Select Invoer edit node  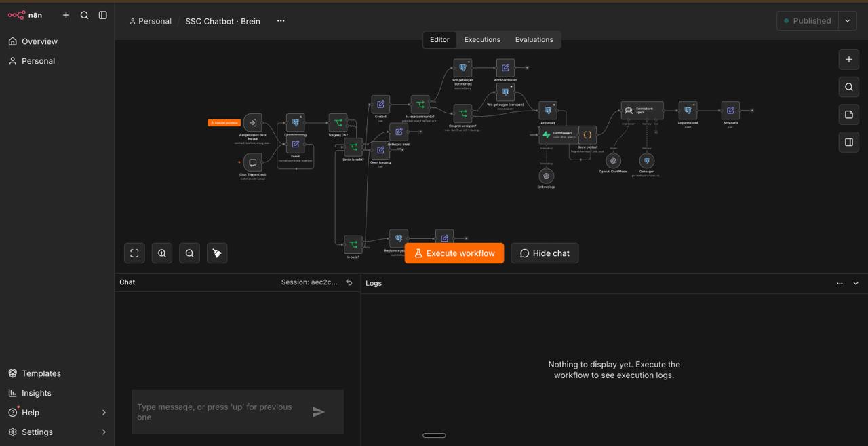pos(295,144)
